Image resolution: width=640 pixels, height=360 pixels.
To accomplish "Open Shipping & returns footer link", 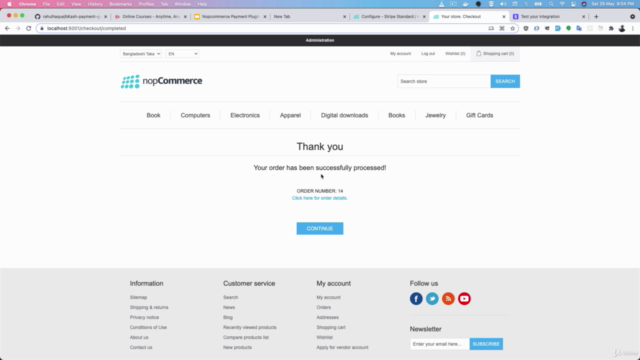I will [x=149, y=307].
